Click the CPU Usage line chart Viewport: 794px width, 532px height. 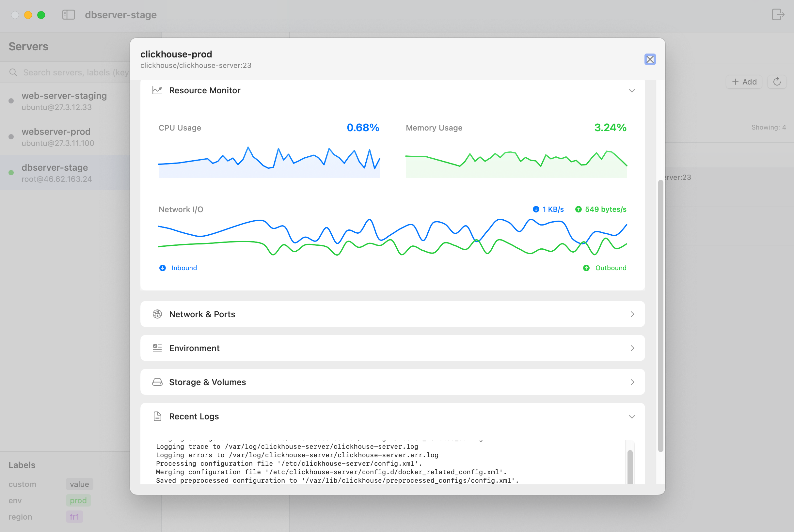(269, 162)
